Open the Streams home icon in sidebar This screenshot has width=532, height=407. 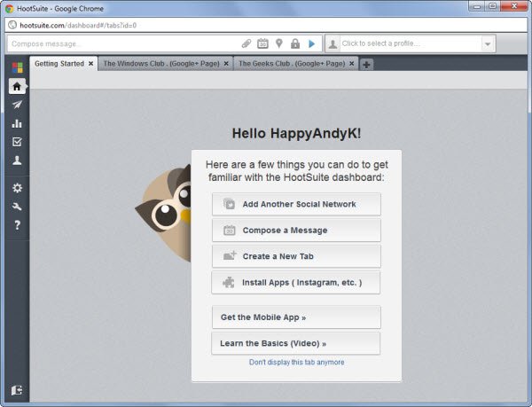pos(17,86)
